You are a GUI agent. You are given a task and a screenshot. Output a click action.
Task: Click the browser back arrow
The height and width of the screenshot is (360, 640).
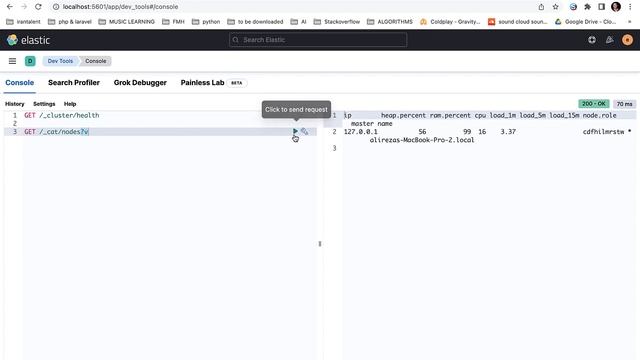click(x=10, y=7)
